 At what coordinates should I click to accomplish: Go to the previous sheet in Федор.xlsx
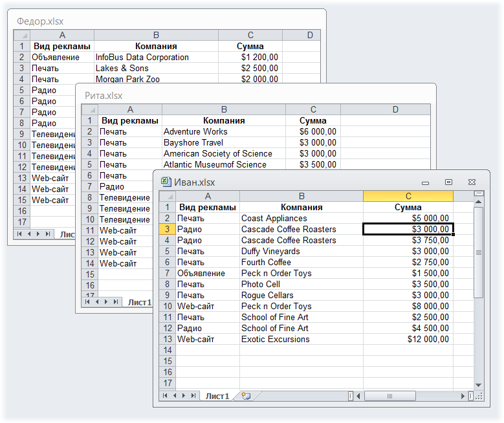pos(29,233)
